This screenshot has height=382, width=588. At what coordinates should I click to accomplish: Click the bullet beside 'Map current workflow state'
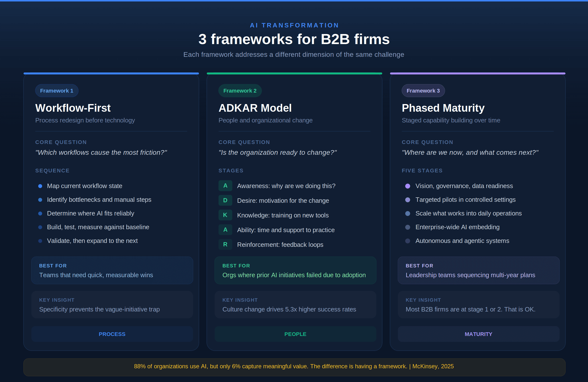point(40,186)
